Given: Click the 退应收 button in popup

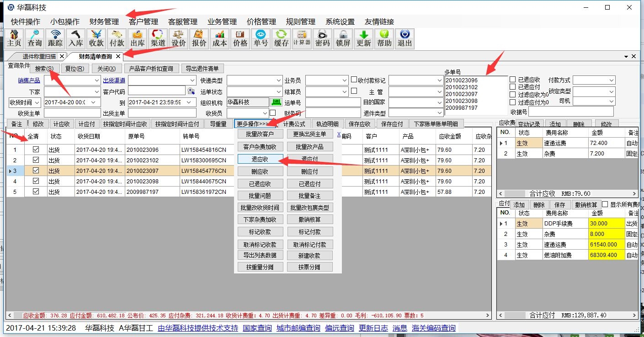Looking at the screenshot, I should pyautogui.click(x=260, y=159).
